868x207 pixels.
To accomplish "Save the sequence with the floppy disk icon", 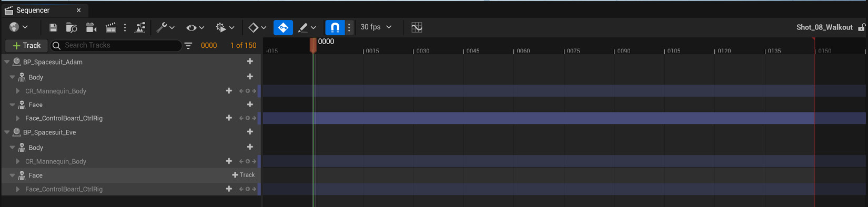I will point(53,27).
